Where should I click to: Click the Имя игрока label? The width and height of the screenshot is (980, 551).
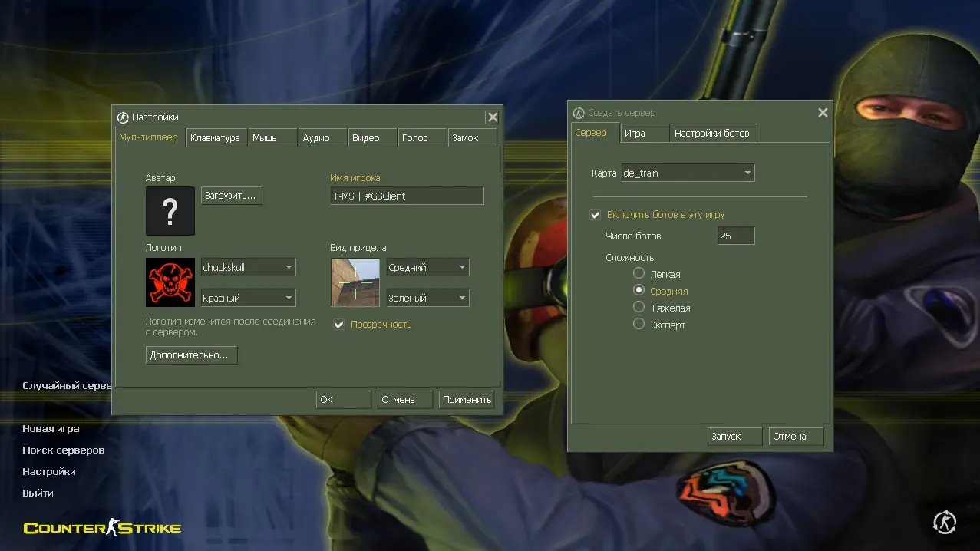coord(355,178)
